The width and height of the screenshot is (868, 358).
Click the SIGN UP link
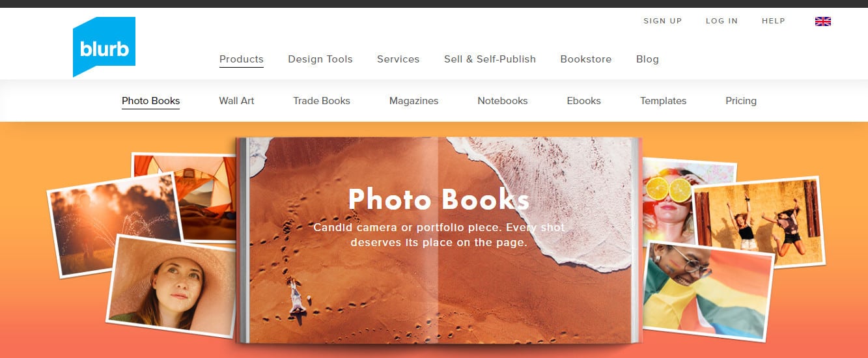(x=663, y=21)
